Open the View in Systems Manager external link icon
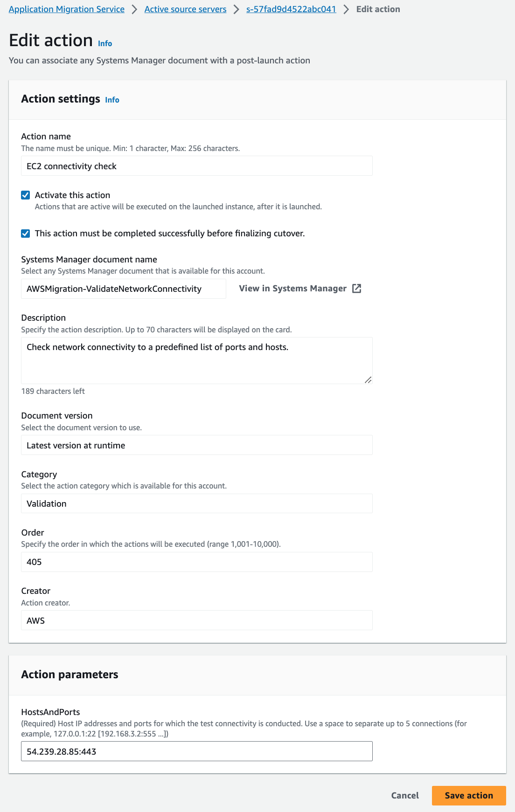 357,289
